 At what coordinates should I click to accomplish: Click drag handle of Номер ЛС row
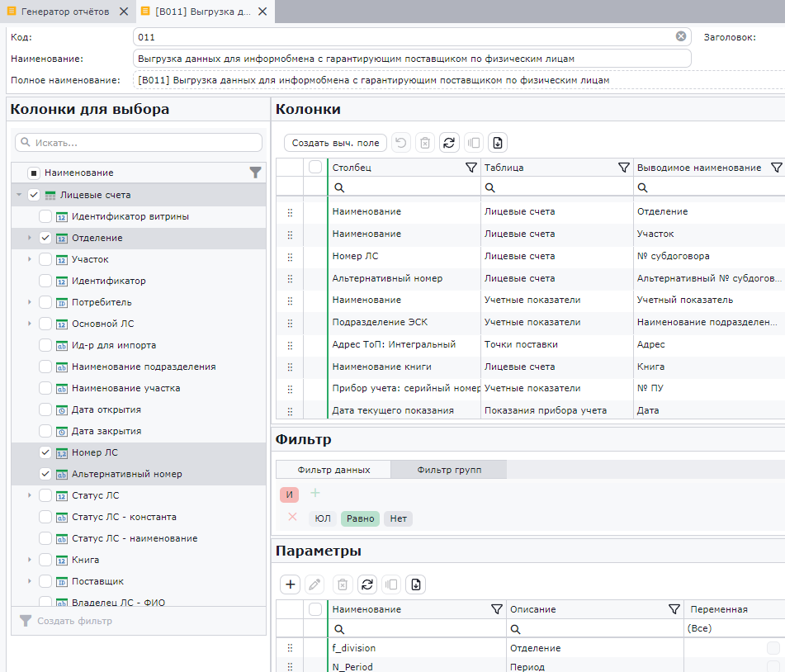tap(290, 257)
